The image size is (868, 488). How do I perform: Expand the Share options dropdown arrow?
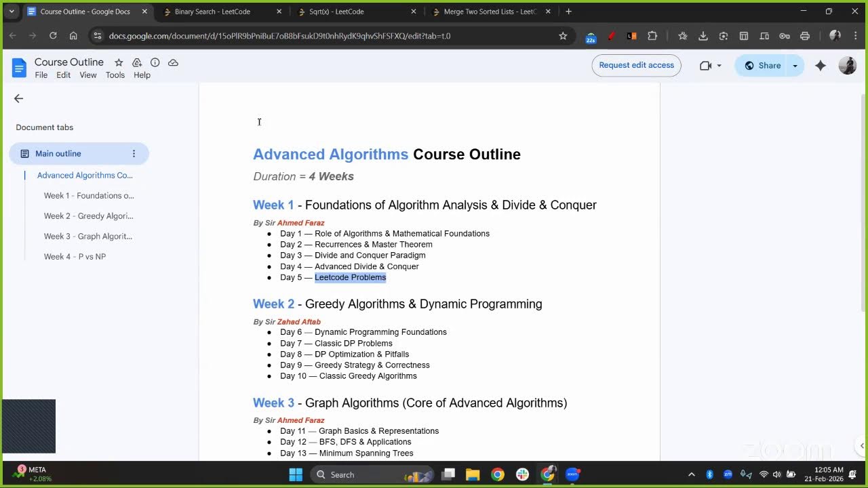coord(795,66)
